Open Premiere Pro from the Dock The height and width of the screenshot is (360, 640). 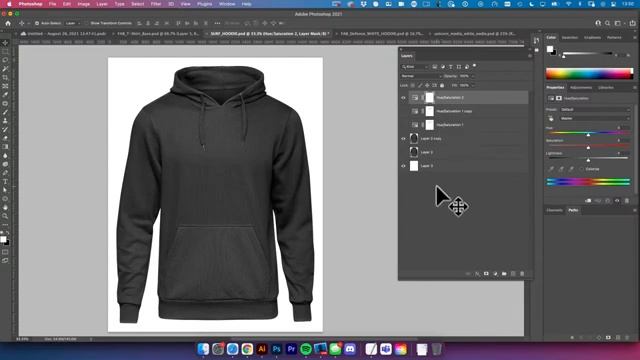tap(291, 349)
